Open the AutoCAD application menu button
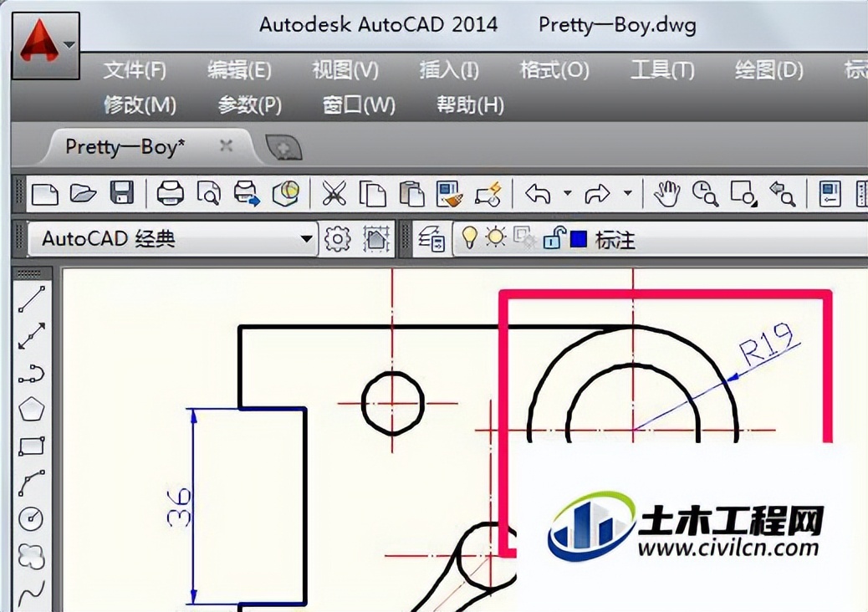This screenshot has height=612, width=868. click(x=46, y=46)
